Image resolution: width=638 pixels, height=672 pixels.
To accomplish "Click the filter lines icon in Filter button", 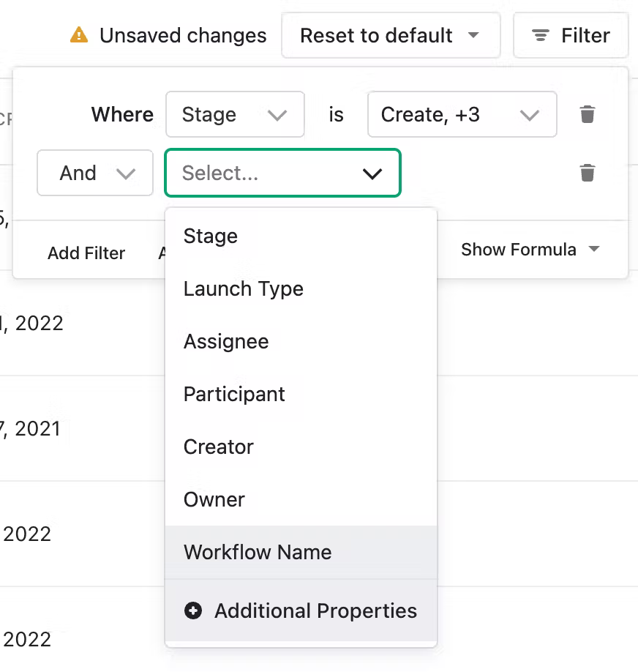I will coord(540,36).
